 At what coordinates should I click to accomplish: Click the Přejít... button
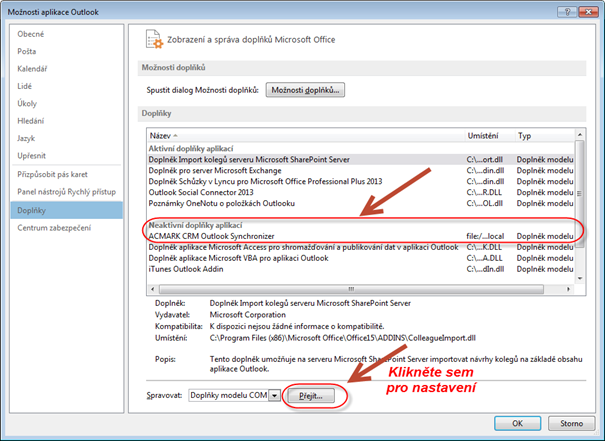click(311, 396)
